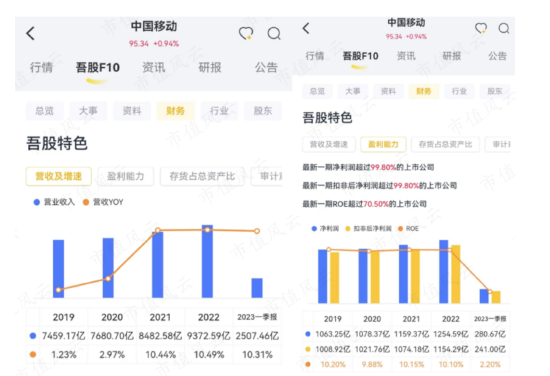Choose 营收及增速 filter in right screen

pyautogui.click(x=329, y=144)
